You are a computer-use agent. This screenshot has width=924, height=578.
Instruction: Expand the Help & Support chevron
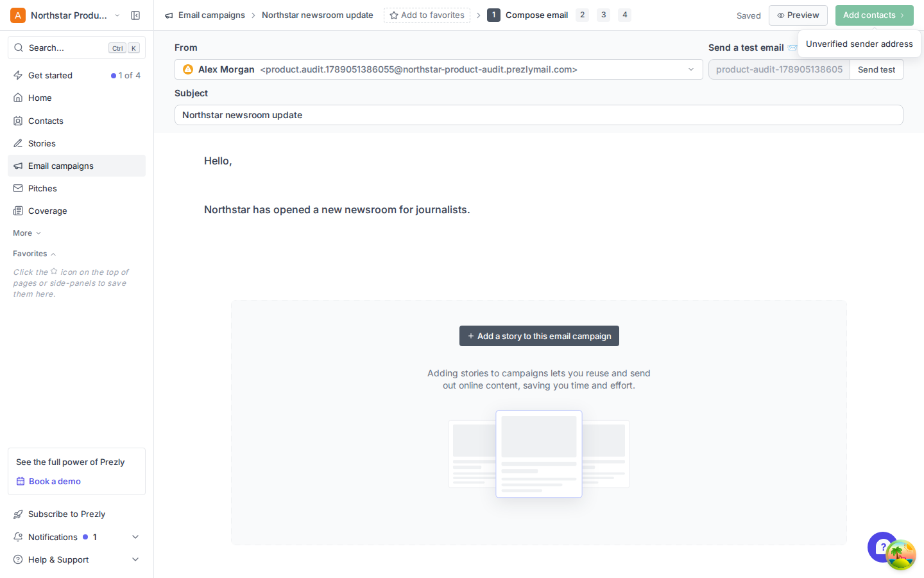click(135, 559)
